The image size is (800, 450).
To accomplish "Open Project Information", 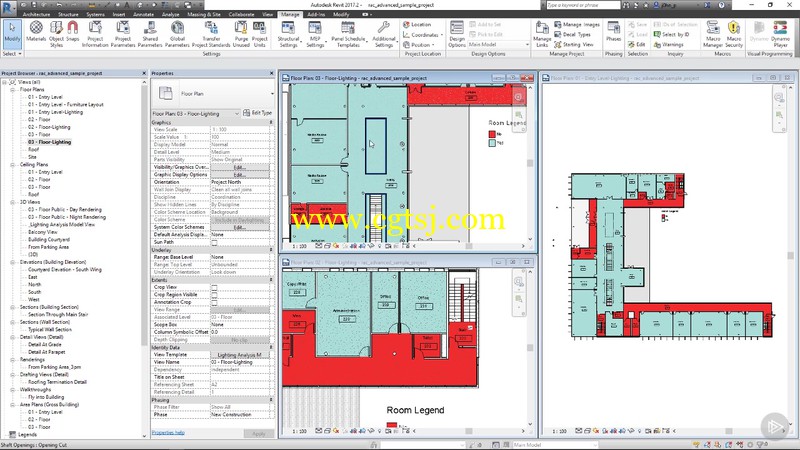I will (x=95, y=34).
